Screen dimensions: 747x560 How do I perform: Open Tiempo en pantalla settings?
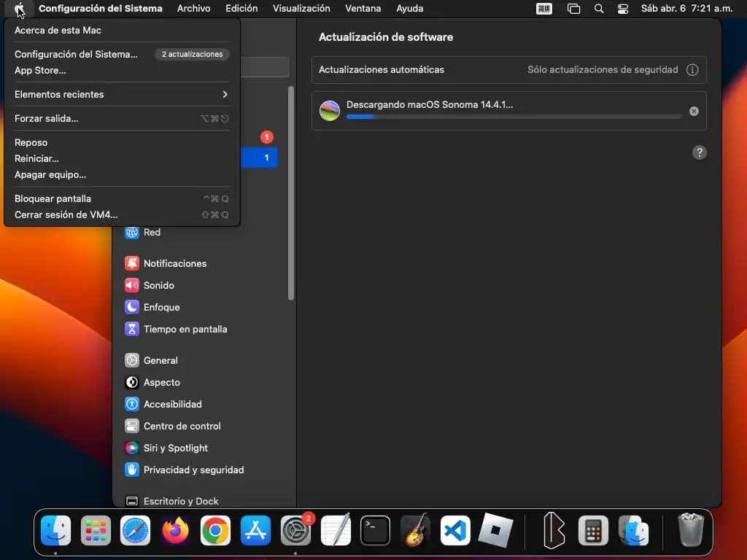coord(176,329)
